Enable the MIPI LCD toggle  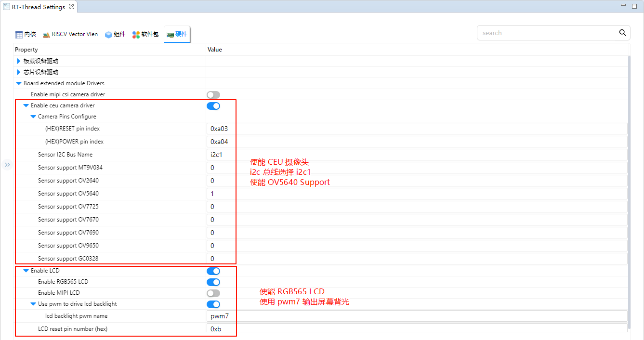coord(213,293)
